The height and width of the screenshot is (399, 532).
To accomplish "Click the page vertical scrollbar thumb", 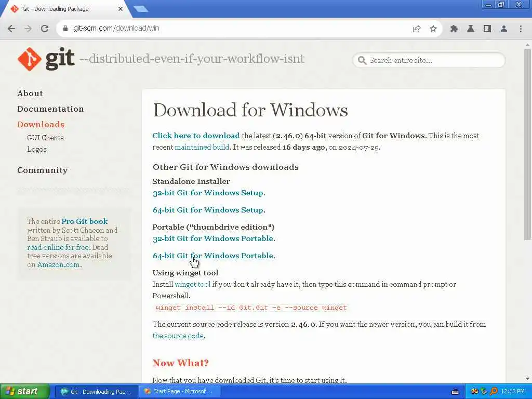I will coord(527,144).
